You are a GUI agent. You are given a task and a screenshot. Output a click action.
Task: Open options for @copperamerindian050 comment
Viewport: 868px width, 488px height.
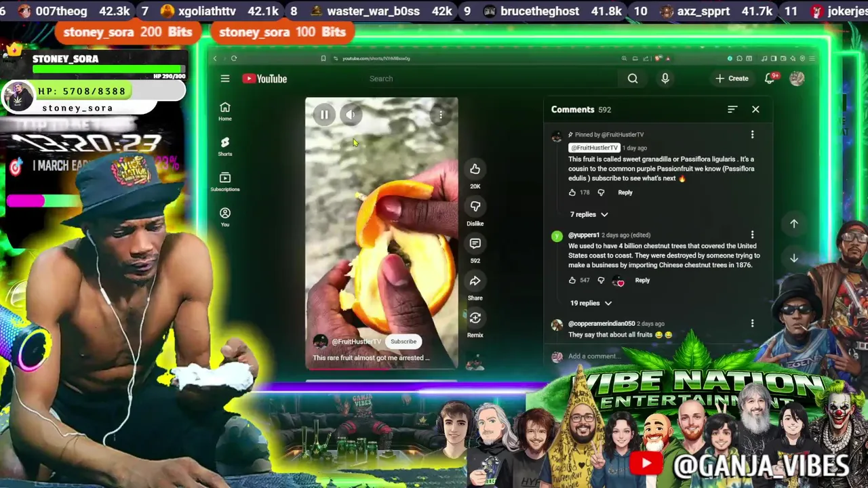pos(752,324)
